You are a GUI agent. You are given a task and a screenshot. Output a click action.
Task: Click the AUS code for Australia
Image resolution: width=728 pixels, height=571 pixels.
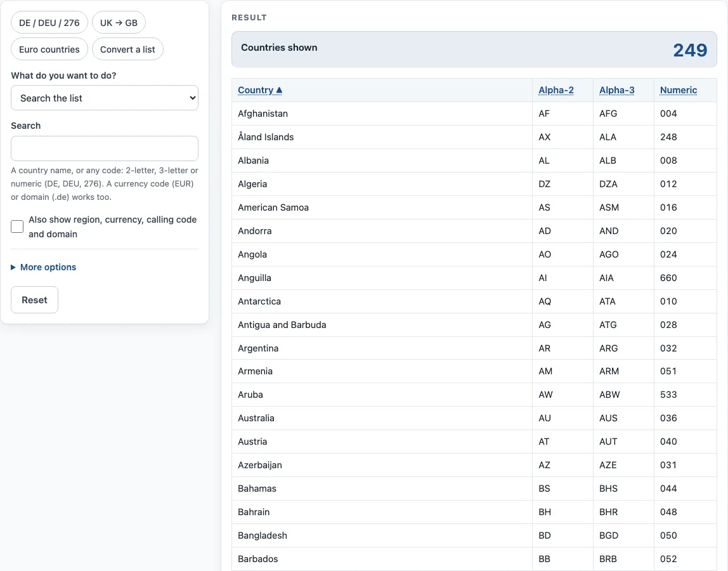pos(608,418)
